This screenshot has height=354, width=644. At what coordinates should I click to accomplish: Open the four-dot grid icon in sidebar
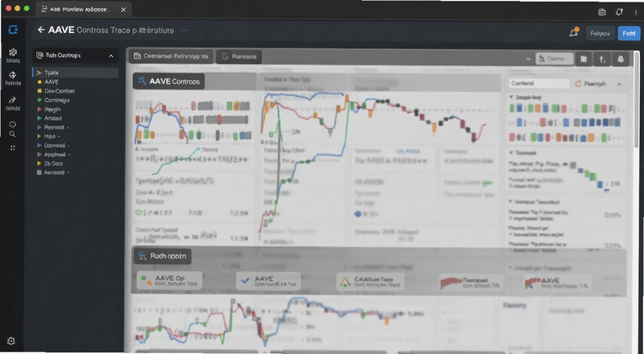[13, 147]
